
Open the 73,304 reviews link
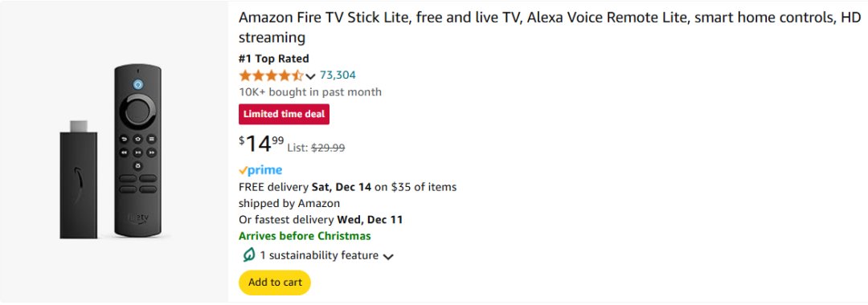point(338,75)
